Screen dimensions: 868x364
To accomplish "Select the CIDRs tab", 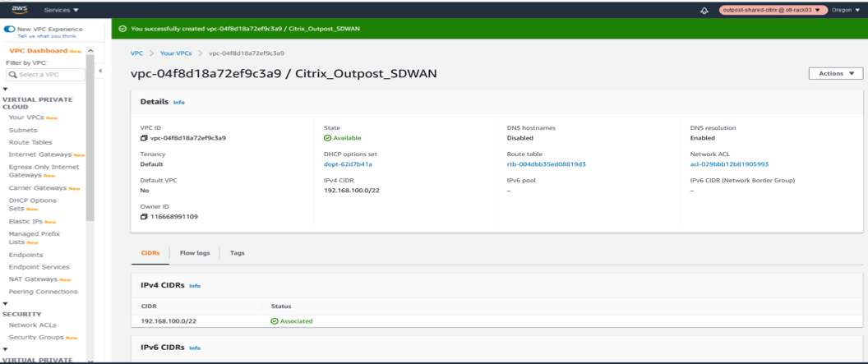I will (x=150, y=253).
